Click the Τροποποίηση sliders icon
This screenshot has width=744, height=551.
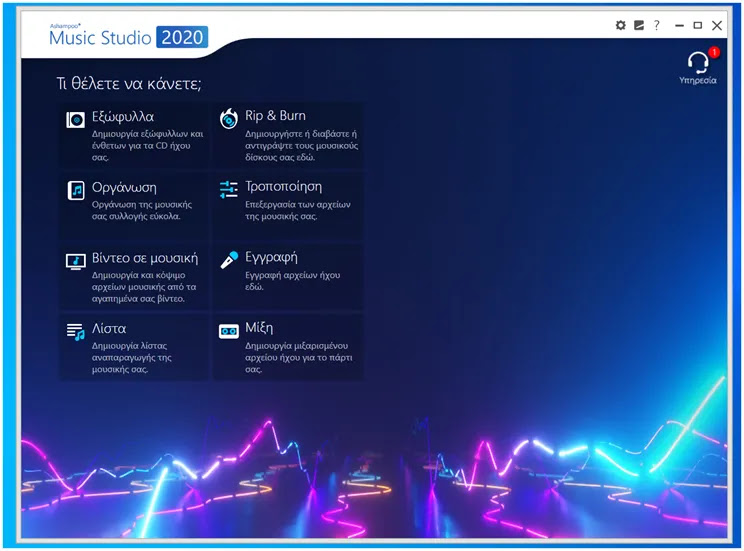tap(229, 189)
